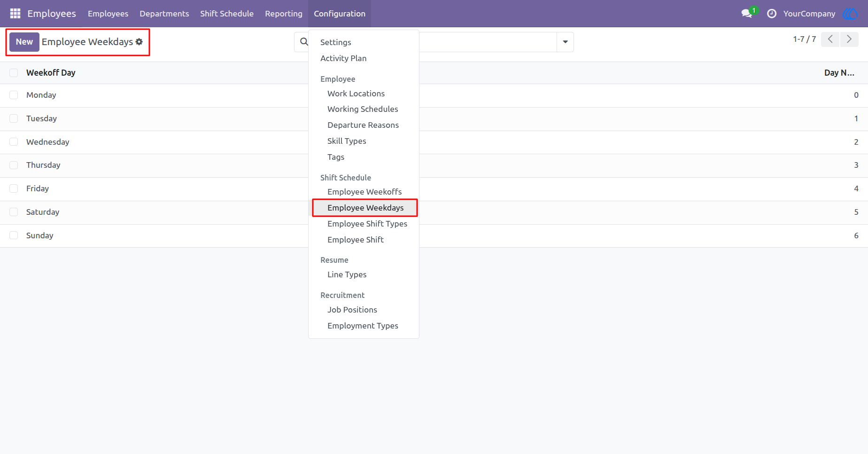Click the YourCompany company switcher
The width and height of the screenshot is (868, 454).
809,14
